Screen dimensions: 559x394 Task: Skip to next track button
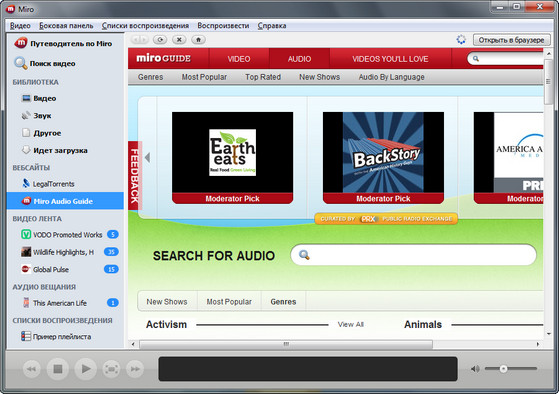click(135, 369)
